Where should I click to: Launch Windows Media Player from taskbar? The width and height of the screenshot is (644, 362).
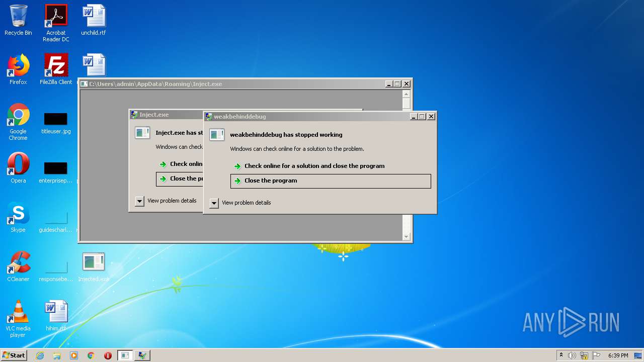click(74, 355)
